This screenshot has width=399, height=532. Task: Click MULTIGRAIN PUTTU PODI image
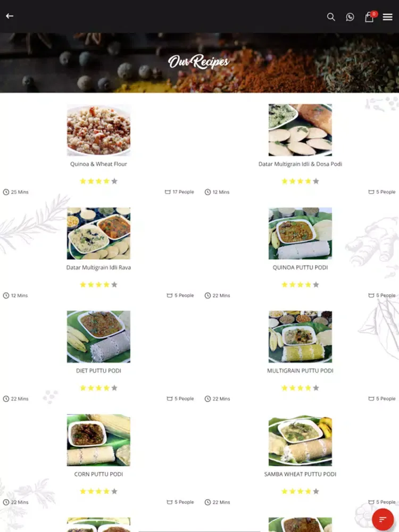coord(300,337)
